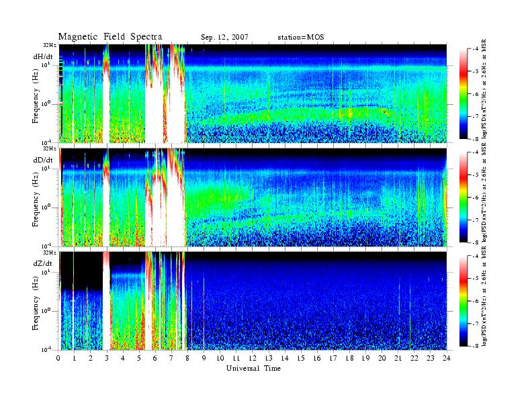The image size is (532, 411).
Task: Click the dD/dt color scale bar
Action: pos(463,197)
